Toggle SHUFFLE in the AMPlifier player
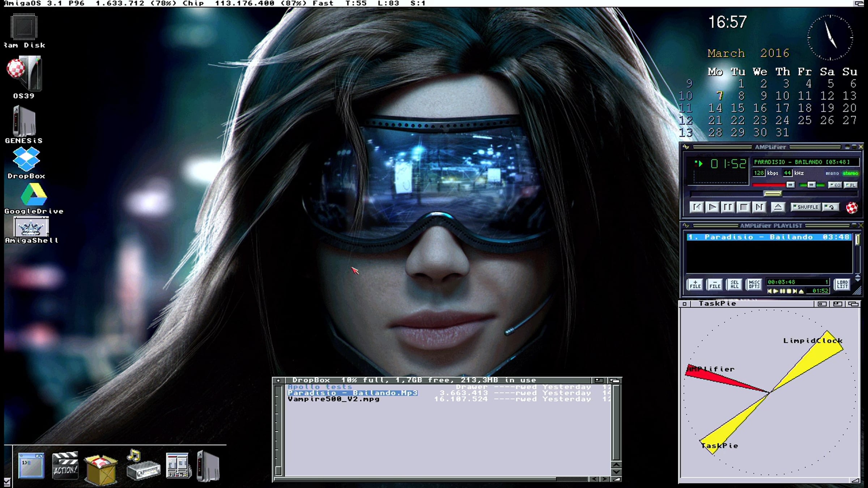868x488 pixels. pyautogui.click(x=805, y=207)
